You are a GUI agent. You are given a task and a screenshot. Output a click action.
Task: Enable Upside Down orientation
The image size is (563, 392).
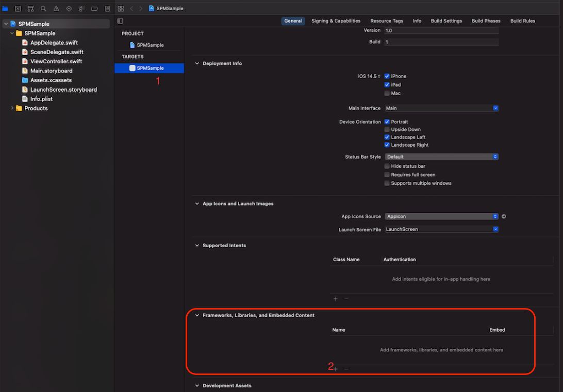[387, 129]
